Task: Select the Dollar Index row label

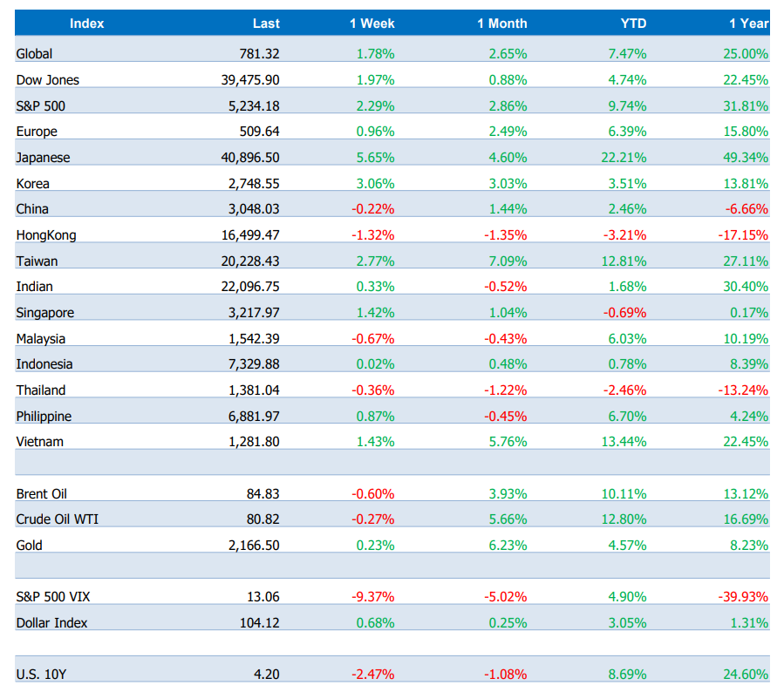Action: [x=51, y=623]
